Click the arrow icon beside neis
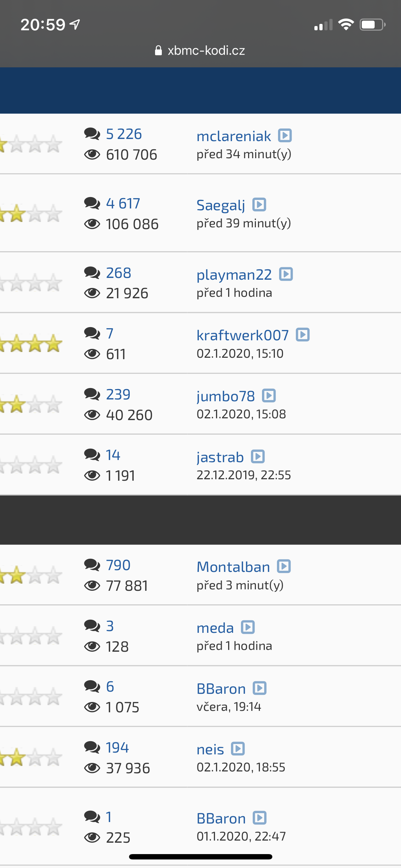The height and width of the screenshot is (868, 401). tap(238, 749)
